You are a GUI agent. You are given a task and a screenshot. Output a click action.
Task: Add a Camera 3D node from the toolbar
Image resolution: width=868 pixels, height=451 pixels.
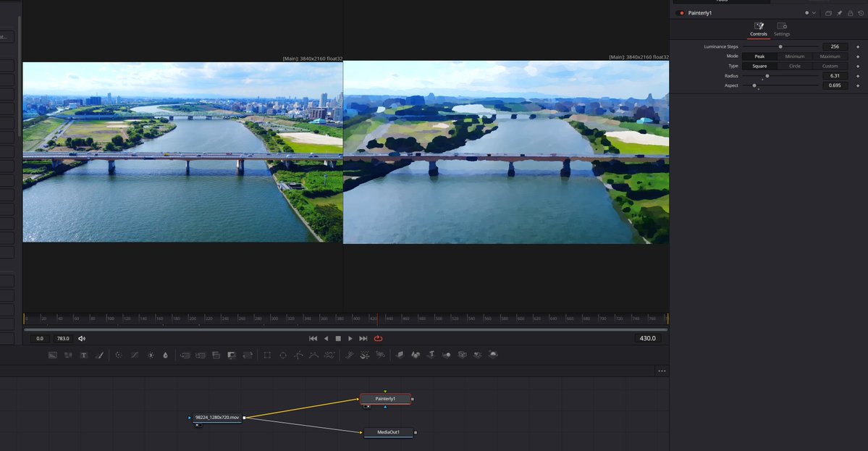pos(462,355)
